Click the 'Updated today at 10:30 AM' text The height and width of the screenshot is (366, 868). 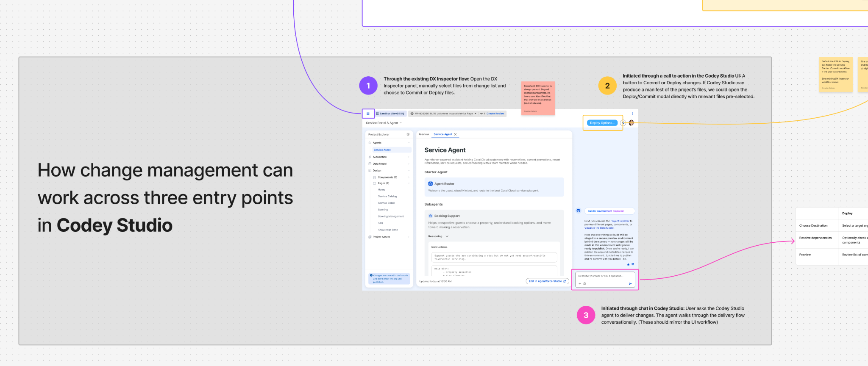(435, 281)
